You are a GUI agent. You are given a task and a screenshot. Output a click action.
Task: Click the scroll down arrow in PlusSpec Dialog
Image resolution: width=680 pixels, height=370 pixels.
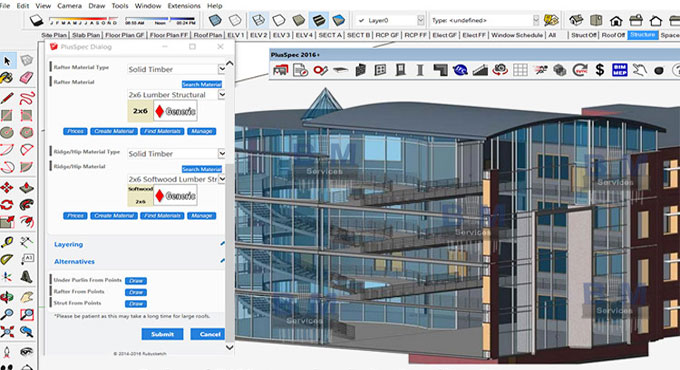pyautogui.click(x=229, y=347)
